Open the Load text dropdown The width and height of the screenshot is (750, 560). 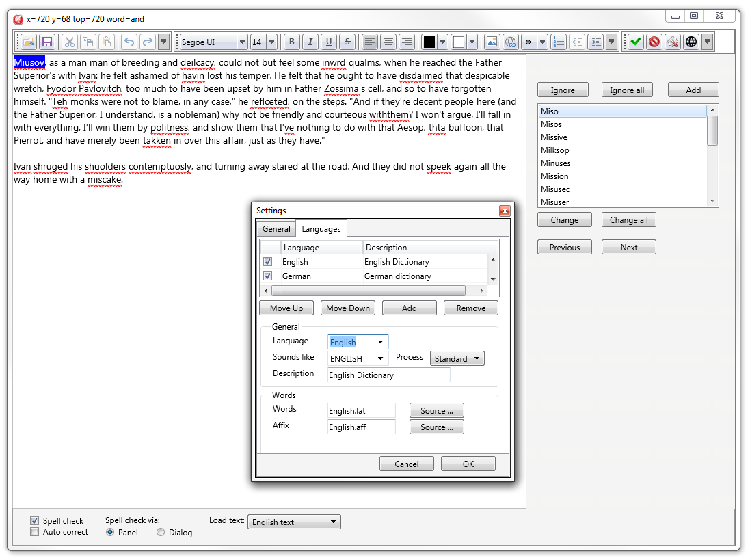click(294, 522)
